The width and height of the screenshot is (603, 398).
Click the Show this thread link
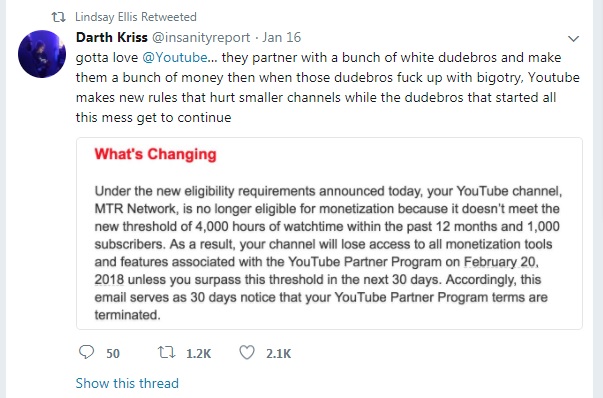point(127,383)
